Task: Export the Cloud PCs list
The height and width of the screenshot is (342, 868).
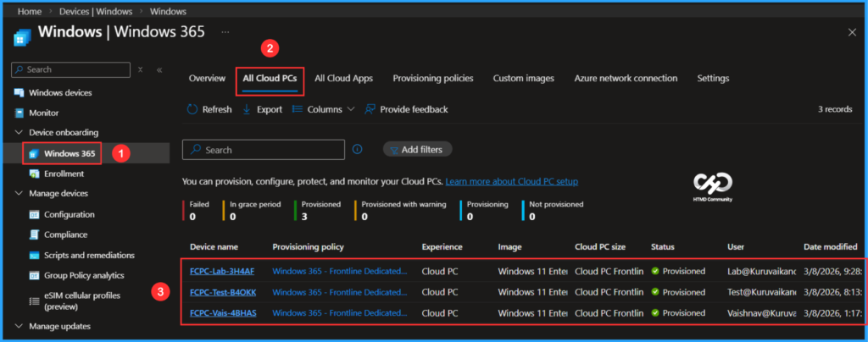Action: pyautogui.click(x=263, y=109)
